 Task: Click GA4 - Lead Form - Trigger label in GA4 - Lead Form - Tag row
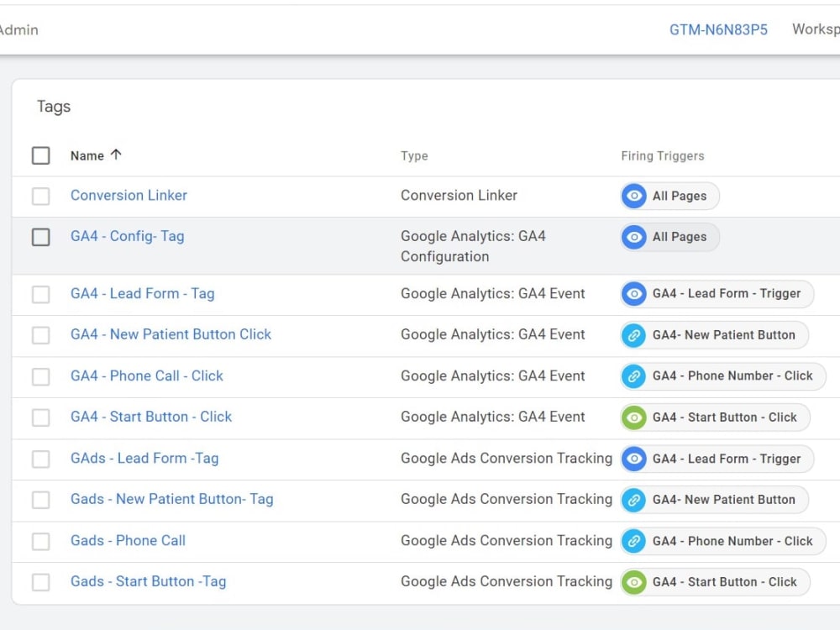pyautogui.click(x=727, y=293)
